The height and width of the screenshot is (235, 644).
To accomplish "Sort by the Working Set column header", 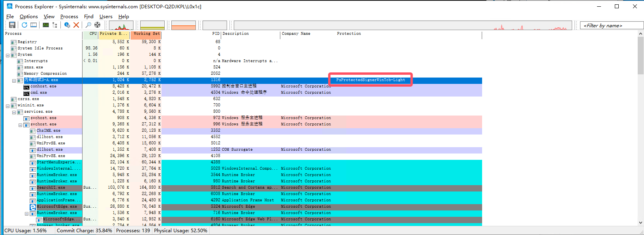I will coord(146,34).
